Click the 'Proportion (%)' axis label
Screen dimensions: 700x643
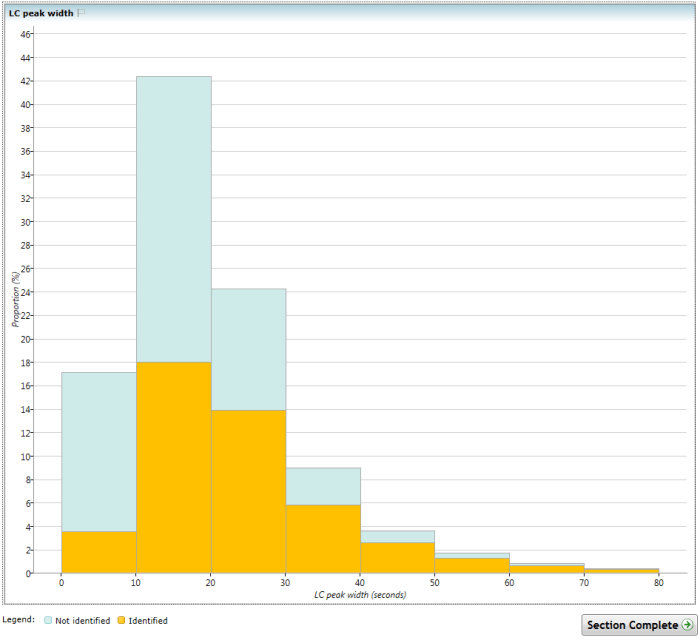16,299
